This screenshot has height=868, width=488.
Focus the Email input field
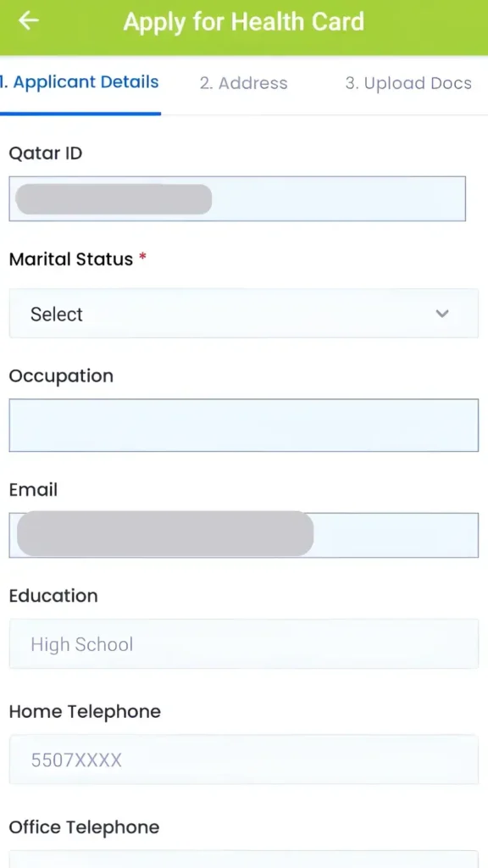click(243, 535)
